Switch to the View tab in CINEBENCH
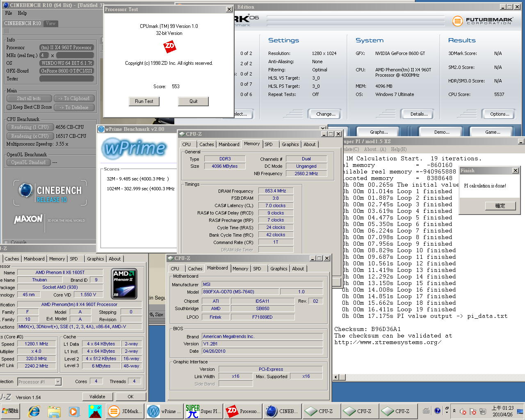This screenshot has height=420, width=525. [x=51, y=23]
